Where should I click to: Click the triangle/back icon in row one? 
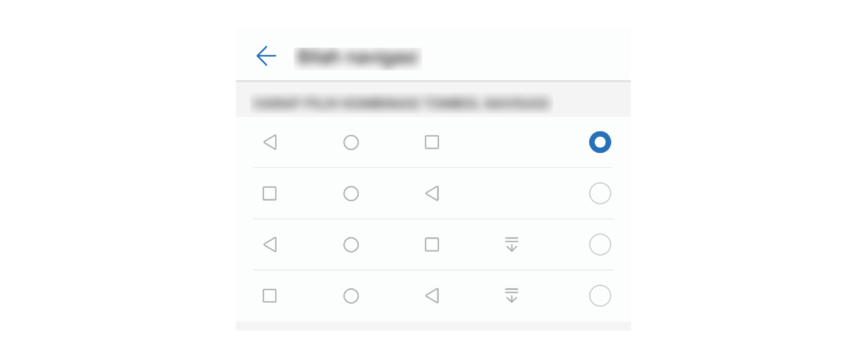(270, 142)
